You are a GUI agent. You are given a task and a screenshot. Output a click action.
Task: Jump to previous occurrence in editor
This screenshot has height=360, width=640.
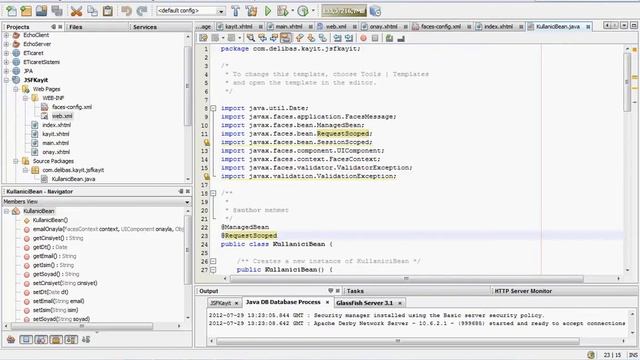tap(262, 38)
